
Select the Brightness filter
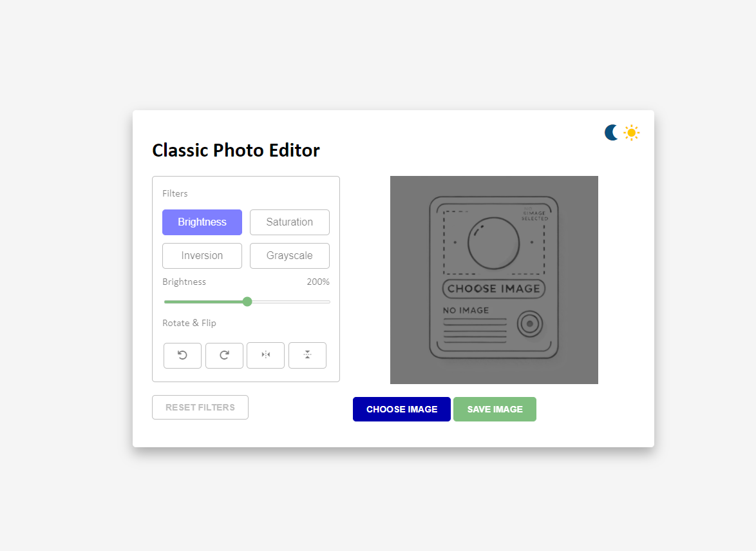pyautogui.click(x=202, y=222)
